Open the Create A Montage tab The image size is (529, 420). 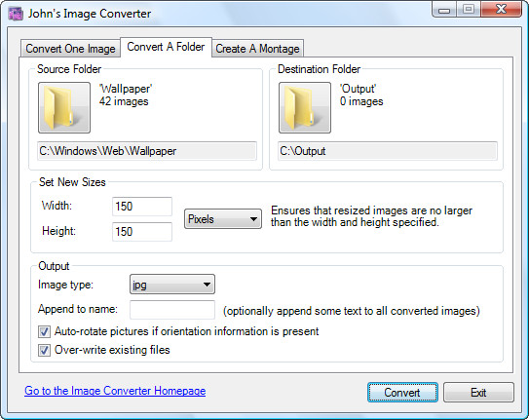coord(258,49)
